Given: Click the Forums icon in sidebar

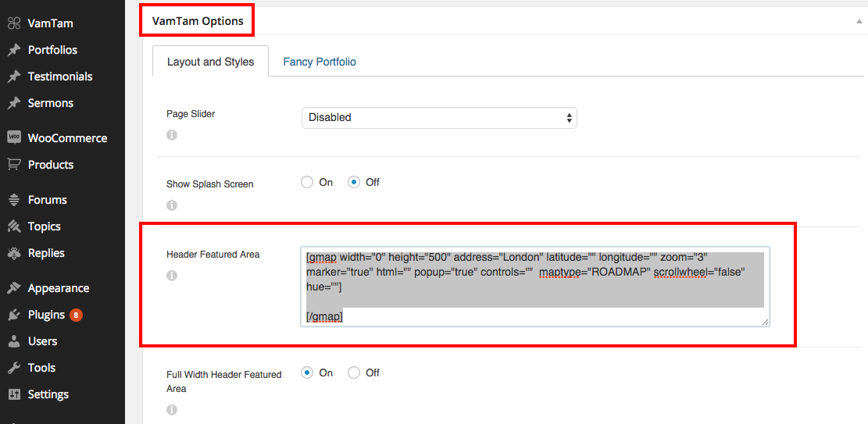Looking at the screenshot, I should 14,200.
